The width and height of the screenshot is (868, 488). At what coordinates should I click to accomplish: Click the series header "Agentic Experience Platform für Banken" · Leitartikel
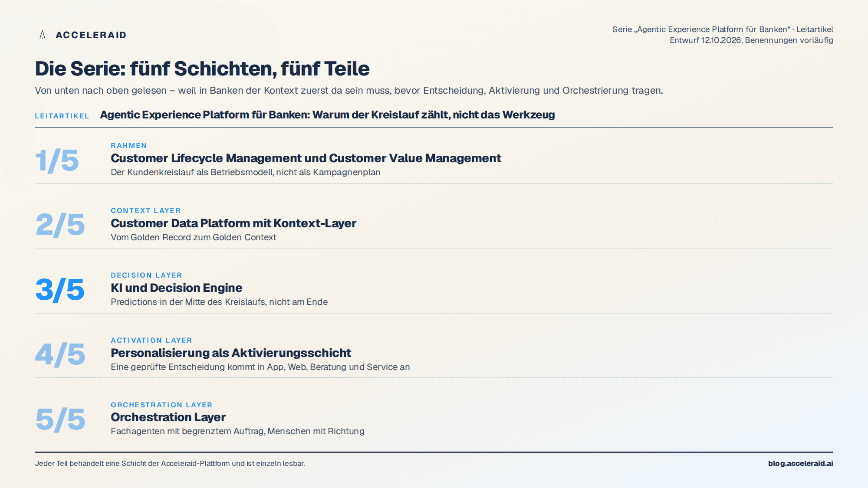click(723, 29)
